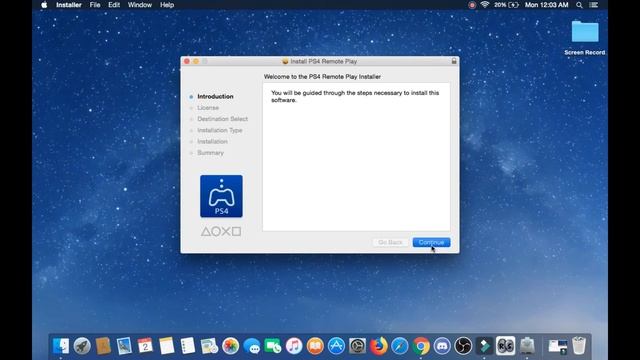640x360 pixels.
Task: Open the Installer package icon in dock
Action: (x=527, y=346)
